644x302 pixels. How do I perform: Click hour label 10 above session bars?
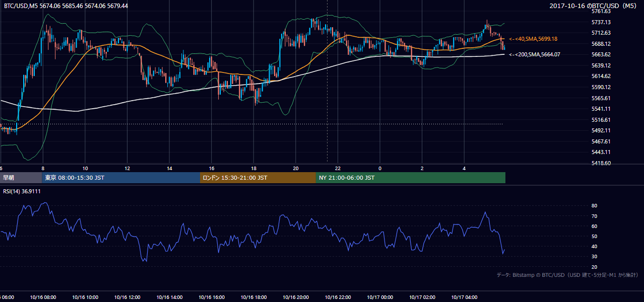[85, 168]
